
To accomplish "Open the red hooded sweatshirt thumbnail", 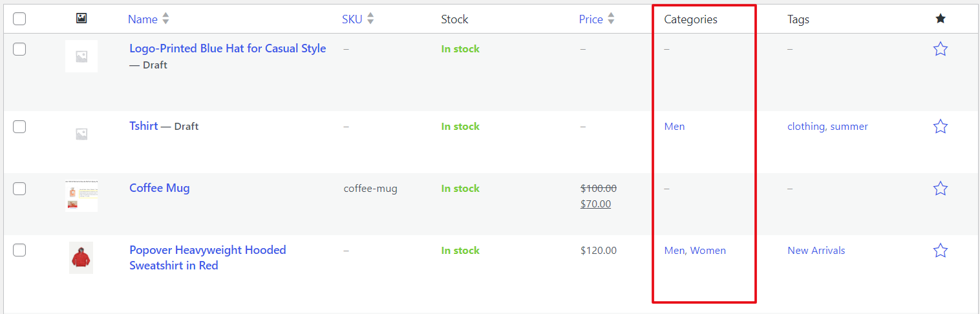I will [x=81, y=258].
